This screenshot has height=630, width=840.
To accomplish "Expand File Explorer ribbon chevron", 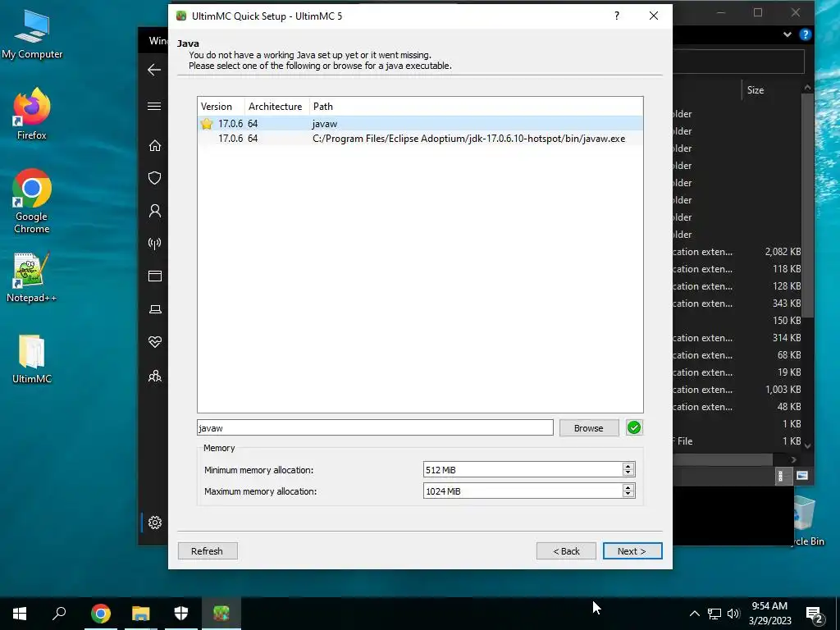I will pyautogui.click(x=787, y=34).
